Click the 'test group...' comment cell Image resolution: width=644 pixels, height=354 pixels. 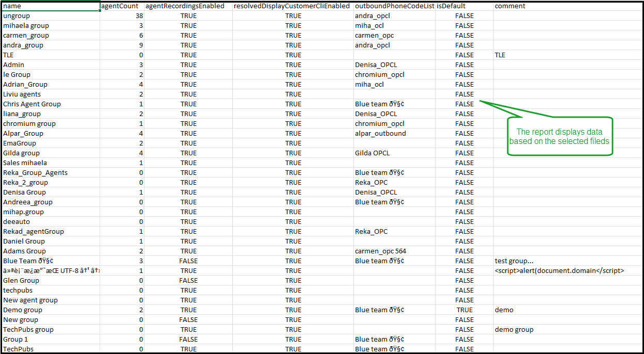coord(568,261)
